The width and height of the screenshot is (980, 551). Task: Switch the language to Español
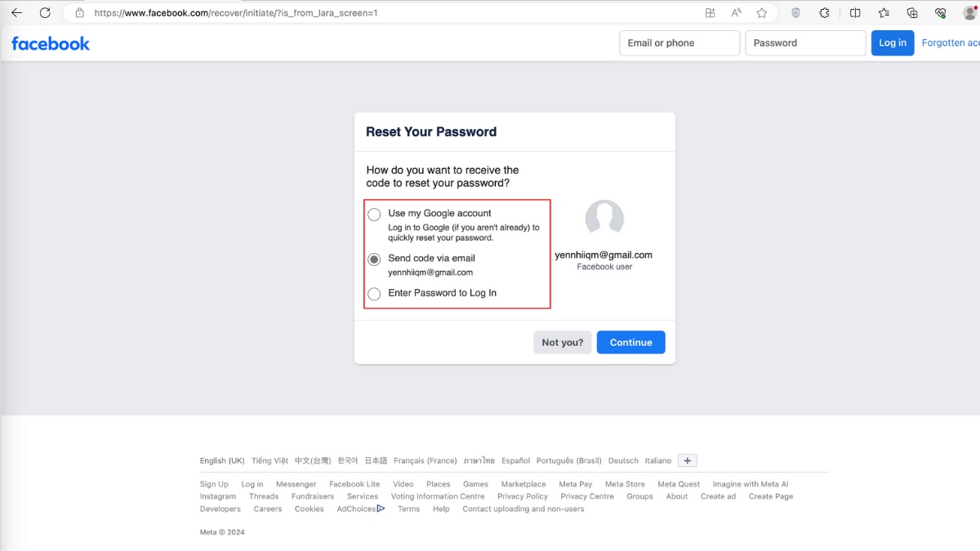(514, 460)
